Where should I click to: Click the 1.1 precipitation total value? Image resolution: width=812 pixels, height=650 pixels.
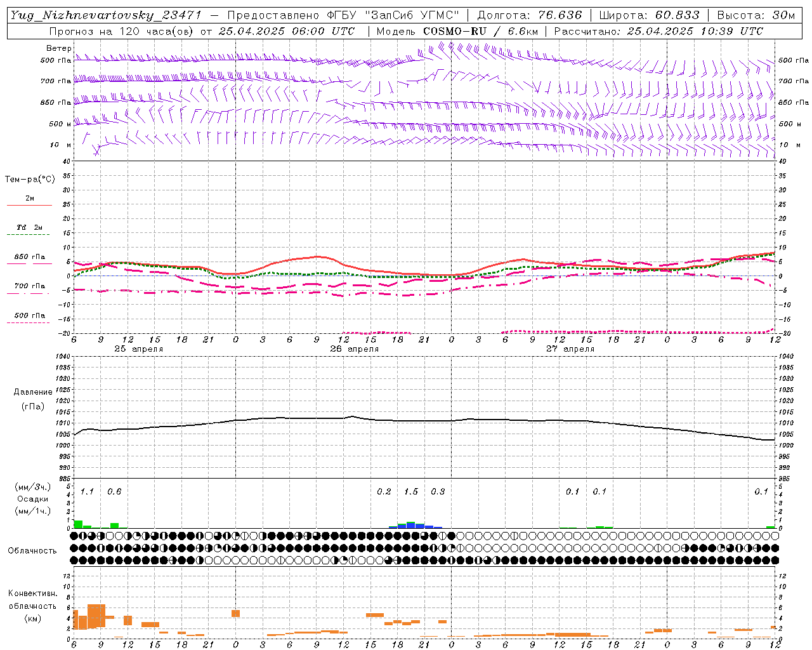click(87, 491)
